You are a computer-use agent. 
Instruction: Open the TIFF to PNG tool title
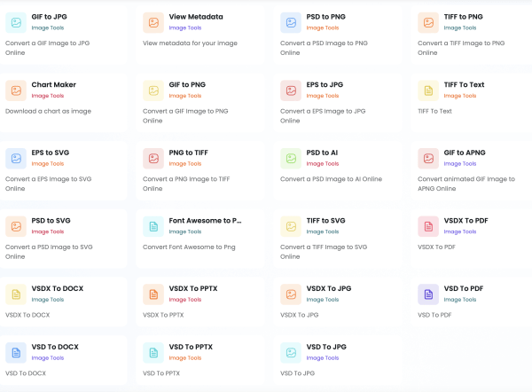tap(463, 17)
